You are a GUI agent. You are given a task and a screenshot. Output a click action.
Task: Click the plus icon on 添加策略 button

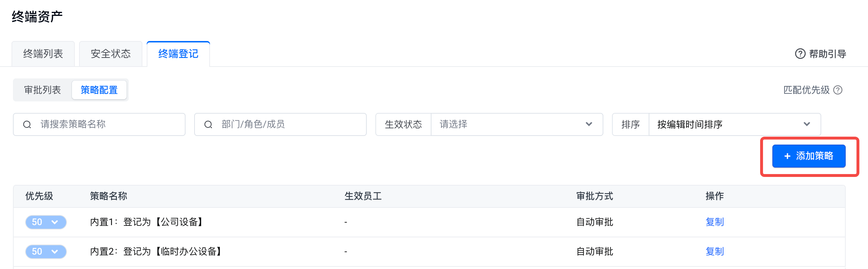click(x=787, y=156)
